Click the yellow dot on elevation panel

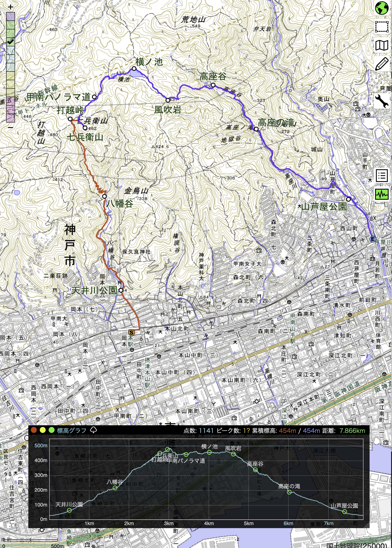[x=43, y=430]
